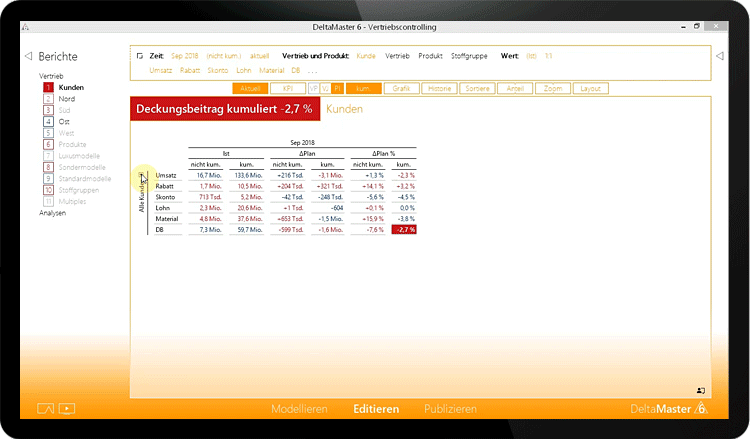Click the Sep 2018 table header
Image resolution: width=750 pixels, height=439 pixels.
302,143
